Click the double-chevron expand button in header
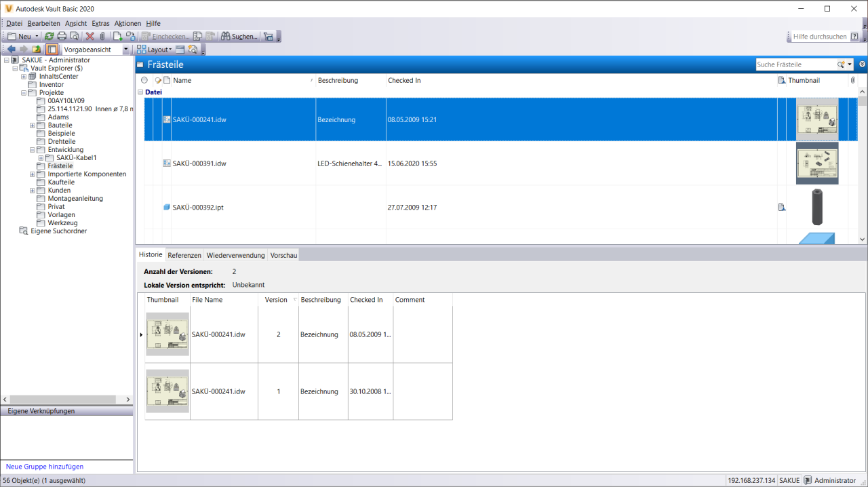Image resolution: width=868 pixels, height=487 pixels. coord(862,64)
